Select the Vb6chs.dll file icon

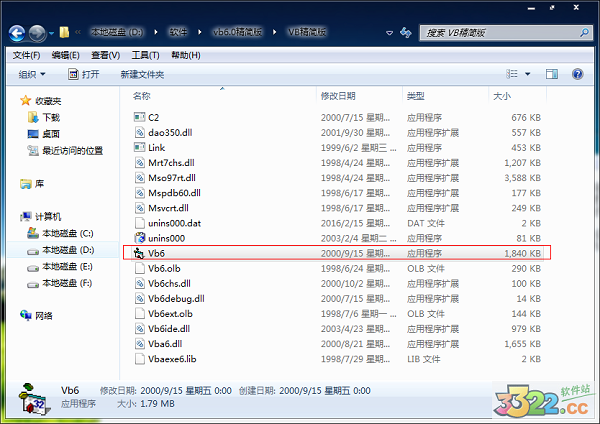pos(139,284)
